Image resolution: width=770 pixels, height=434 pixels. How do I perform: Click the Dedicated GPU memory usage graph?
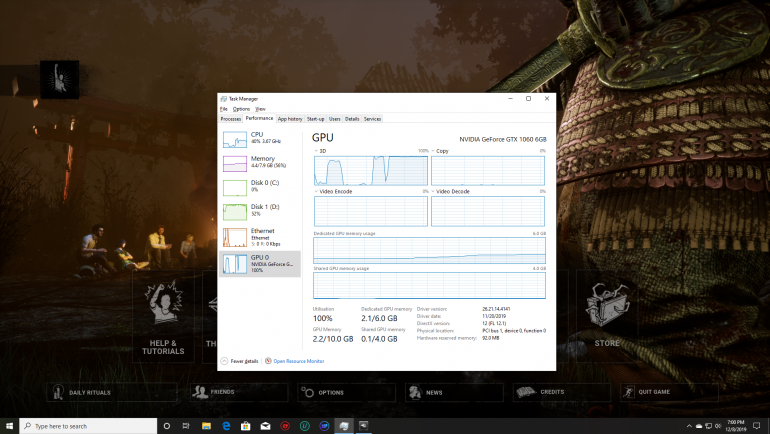[429, 250]
